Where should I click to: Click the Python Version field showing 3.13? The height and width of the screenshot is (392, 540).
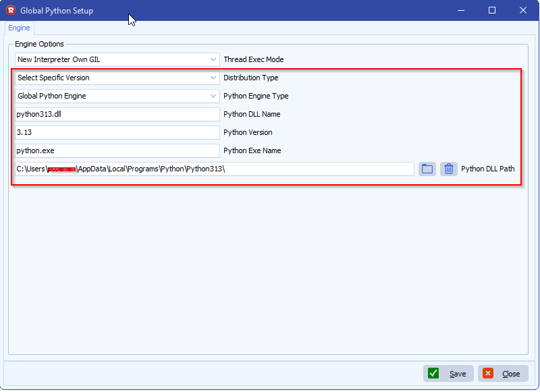[x=117, y=132]
